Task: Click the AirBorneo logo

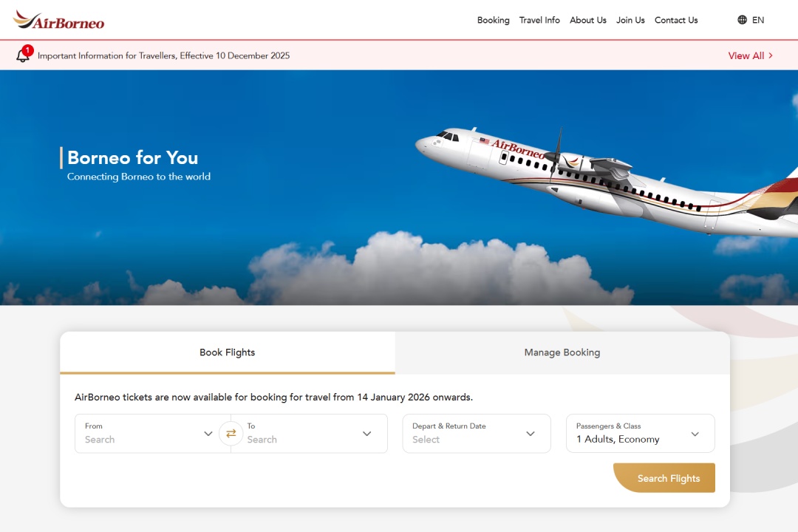Action: 58,20
